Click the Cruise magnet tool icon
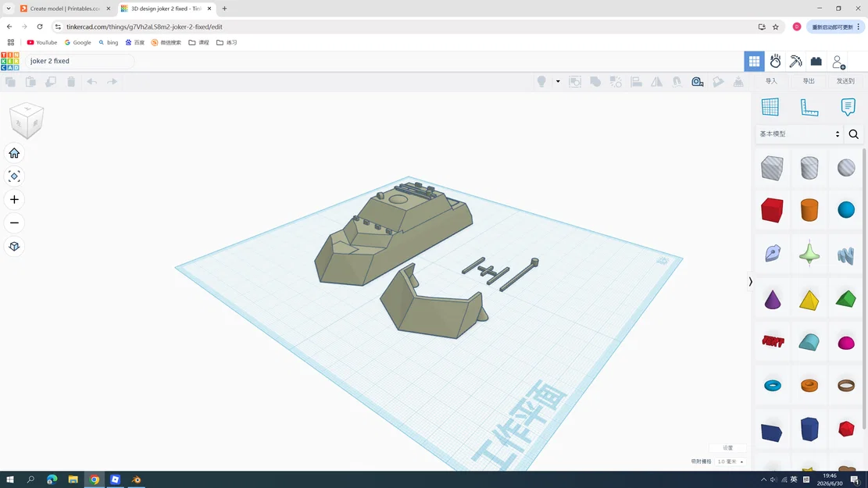The width and height of the screenshot is (868, 488). [x=677, y=82]
